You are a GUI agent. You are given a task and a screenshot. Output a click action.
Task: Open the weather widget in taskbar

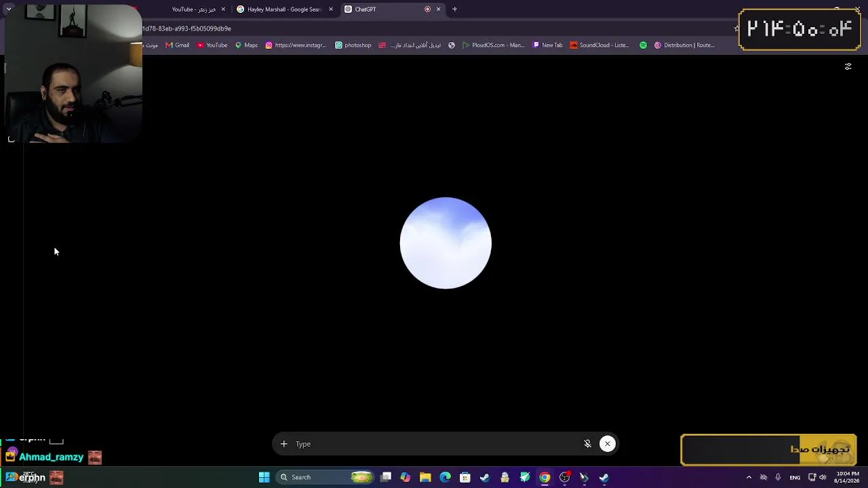click(x=31, y=477)
